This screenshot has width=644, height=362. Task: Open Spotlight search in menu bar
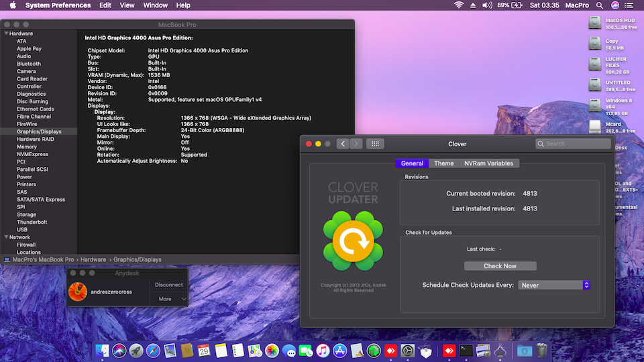[600, 5]
